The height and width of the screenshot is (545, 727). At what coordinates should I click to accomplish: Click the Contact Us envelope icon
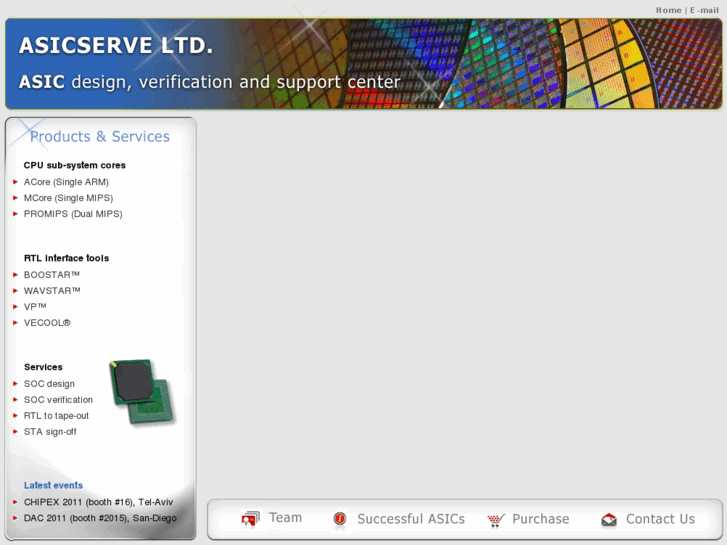(x=609, y=520)
